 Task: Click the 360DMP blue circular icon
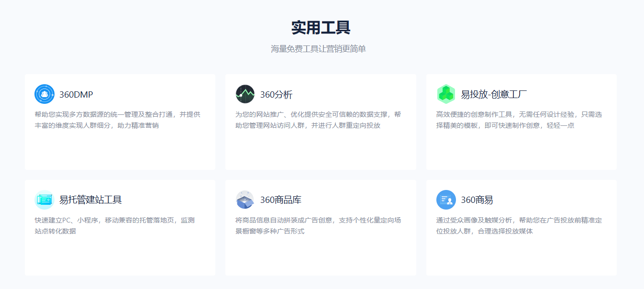click(44, 94)
